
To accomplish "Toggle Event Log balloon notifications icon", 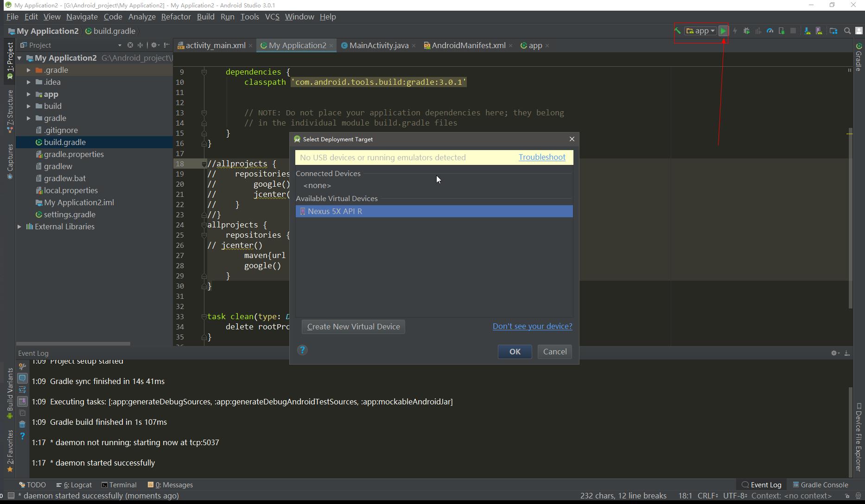I will [22, 378].
